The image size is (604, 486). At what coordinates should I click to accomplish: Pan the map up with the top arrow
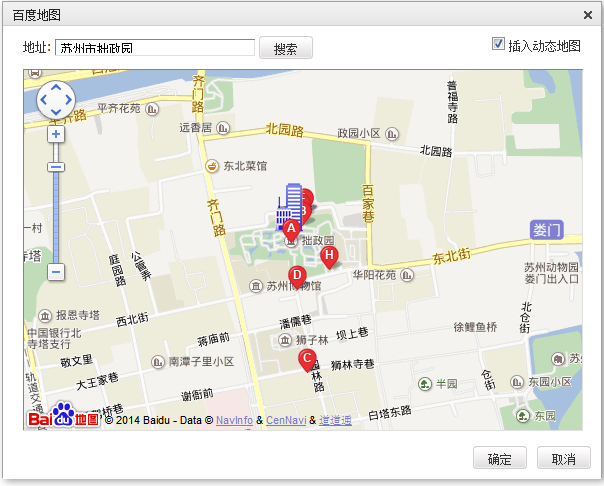pyautogui.click(x=56, y=87)
